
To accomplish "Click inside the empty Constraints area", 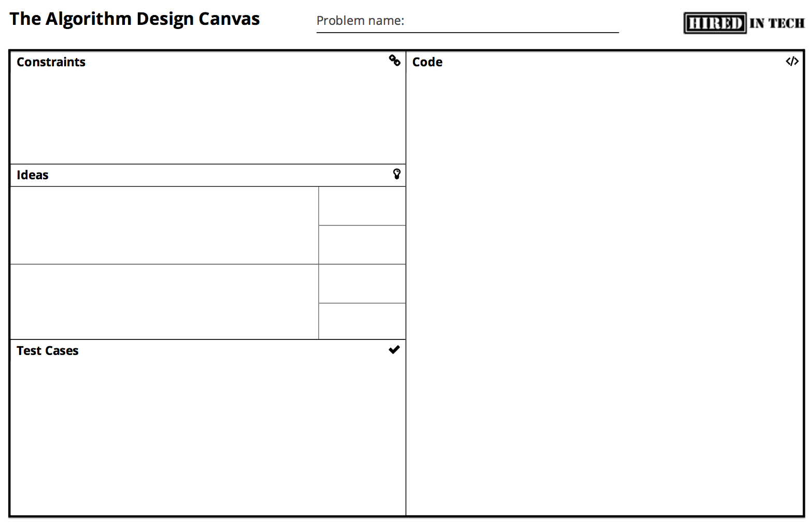I will [x=207, y=117].
